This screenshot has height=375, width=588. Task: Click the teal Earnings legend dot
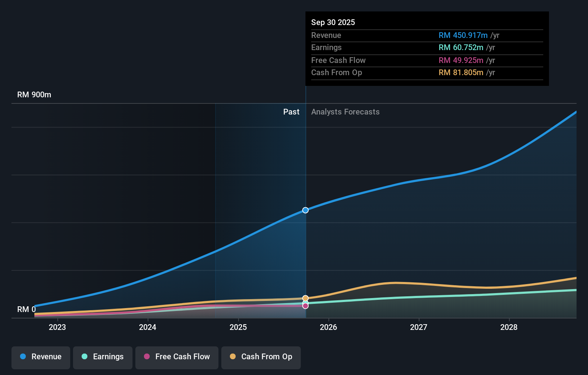(84, 357)
